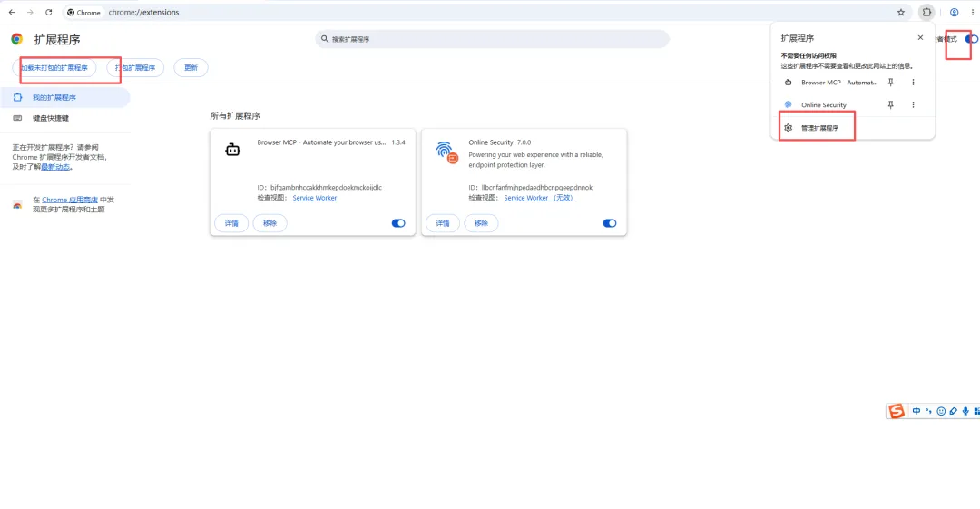The height and width of the screenshot is (509, 980).
Task: Go back with the browser back arrow
Action: (x=12, y=12)
